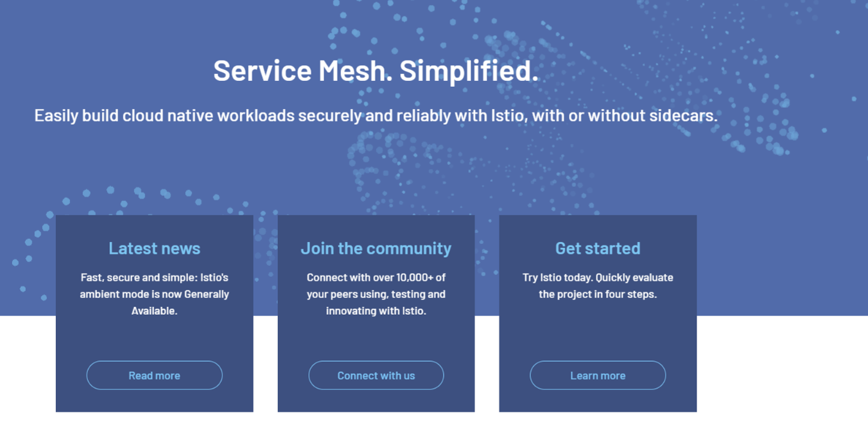Click the dotted arc left of Latest news
Image resolution: width=868 pixels, height=447 pixels.
point(32,244)
